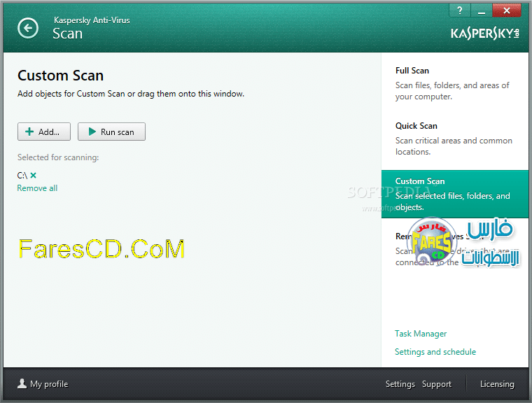Open My profile in the bottom bar
This screenshot has height=403, width=532.
click(x=43, y=384)
